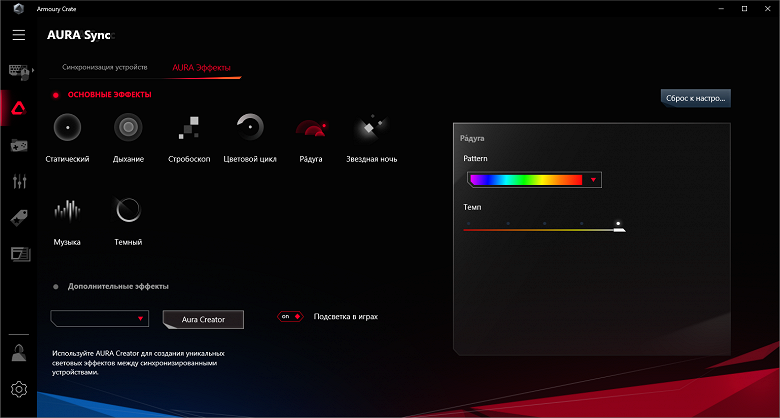Switch to AURA Эффекты tab

[201, 68]
